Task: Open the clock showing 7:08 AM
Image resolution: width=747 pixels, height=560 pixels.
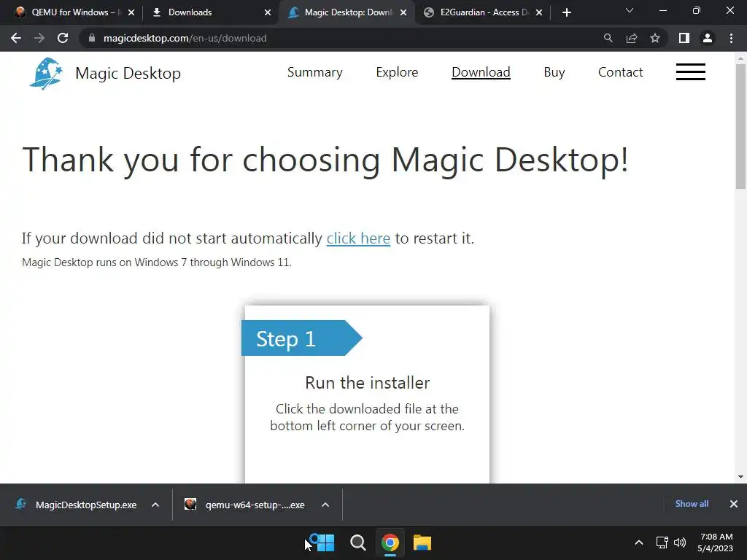Action: coord(716,542)
